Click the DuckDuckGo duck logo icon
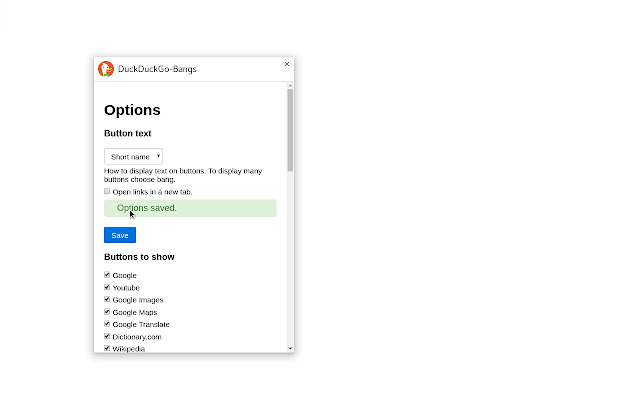This screenshot has width=640, height=400. pyautogui.click(x=106, y=69)
